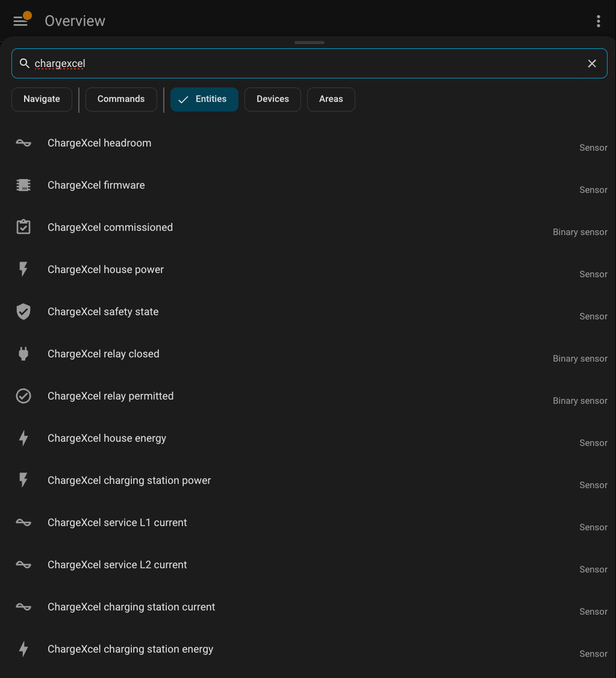Toggle the Entities filter chip
The height and width of the screenshot is (678, 616).
(204, 99)
